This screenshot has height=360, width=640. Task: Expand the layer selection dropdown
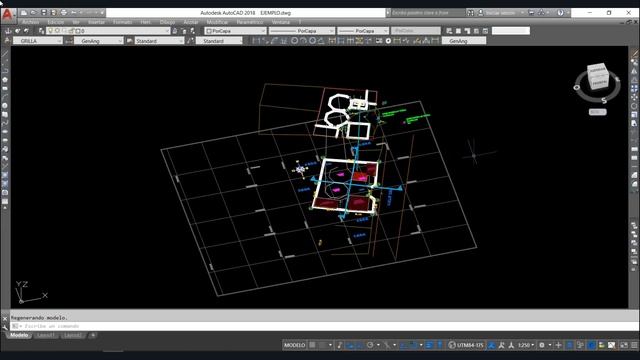coord(167,31)
